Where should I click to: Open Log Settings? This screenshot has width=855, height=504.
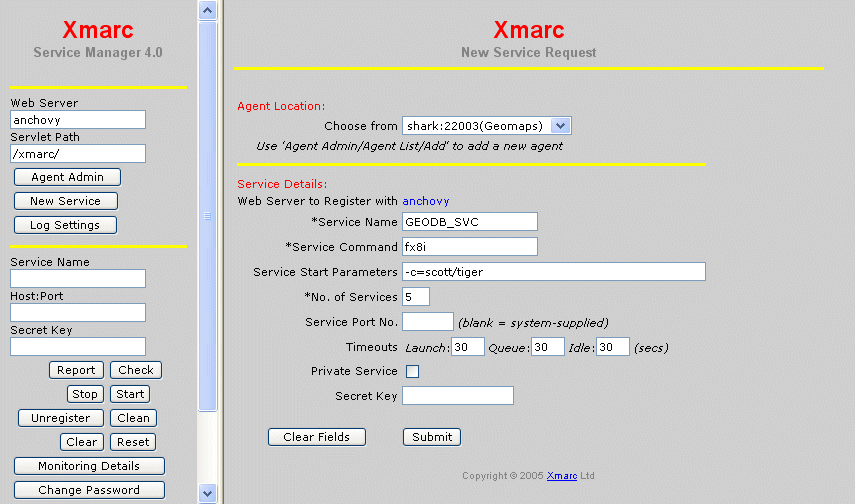point(65,225)
